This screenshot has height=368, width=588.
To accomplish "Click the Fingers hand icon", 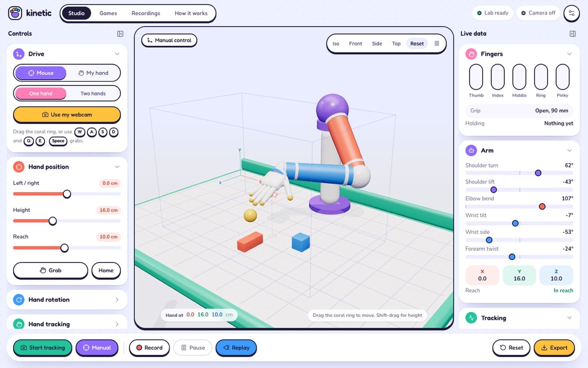I will click(471, 54).
